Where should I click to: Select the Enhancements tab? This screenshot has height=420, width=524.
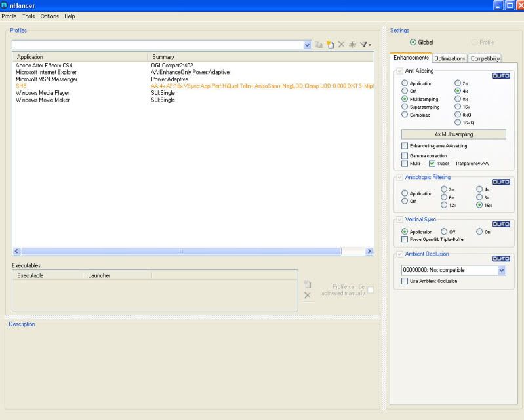coord(411,58)
